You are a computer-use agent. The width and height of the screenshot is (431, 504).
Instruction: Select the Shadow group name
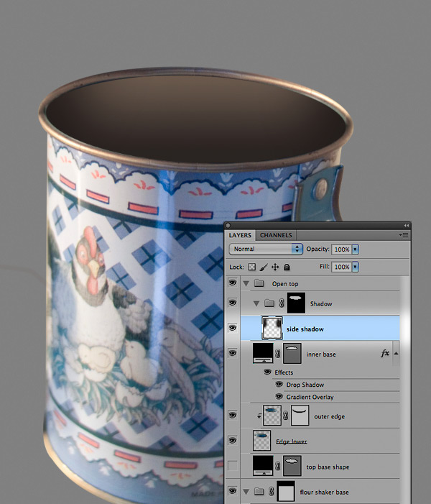tap(321, 303)
